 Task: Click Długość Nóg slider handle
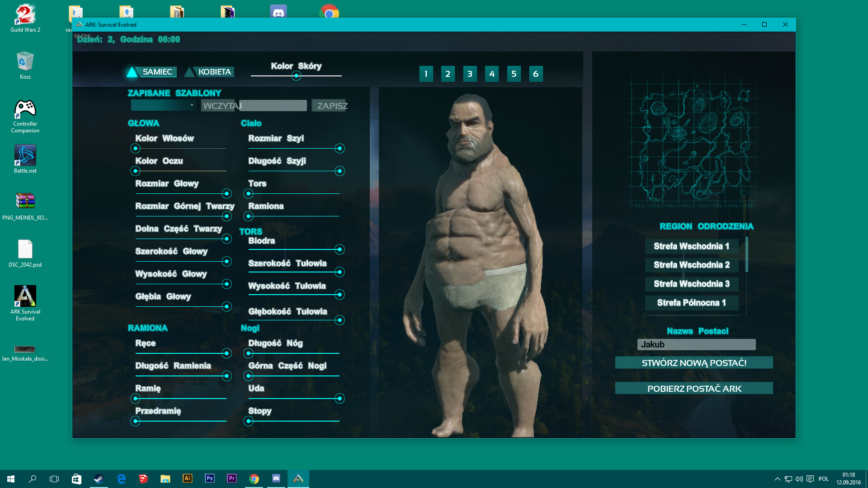(x=248, y=353)
